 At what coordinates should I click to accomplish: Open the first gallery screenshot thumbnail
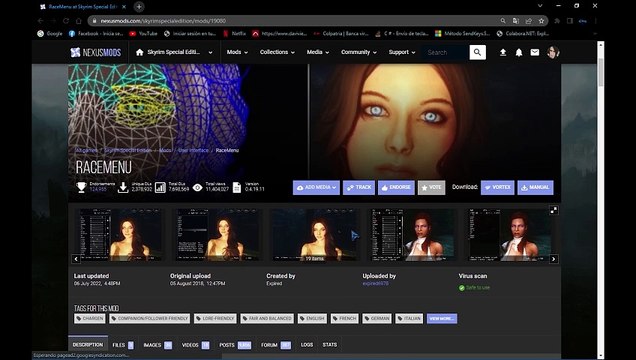point(120,235)
